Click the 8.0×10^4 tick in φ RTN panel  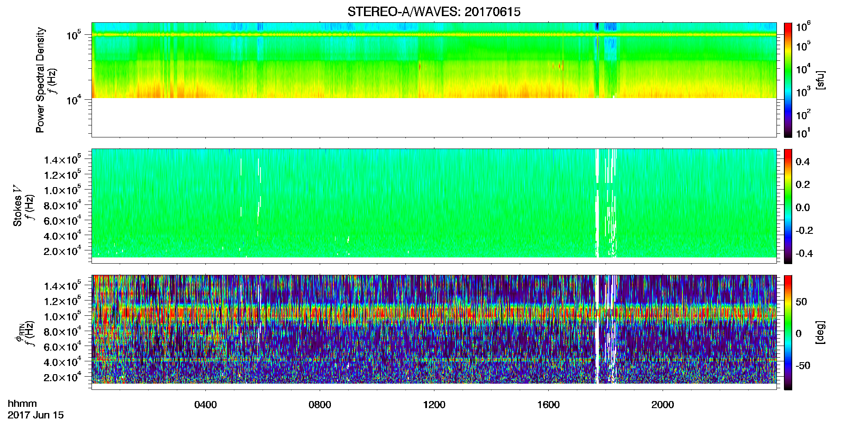click(63, 332)
